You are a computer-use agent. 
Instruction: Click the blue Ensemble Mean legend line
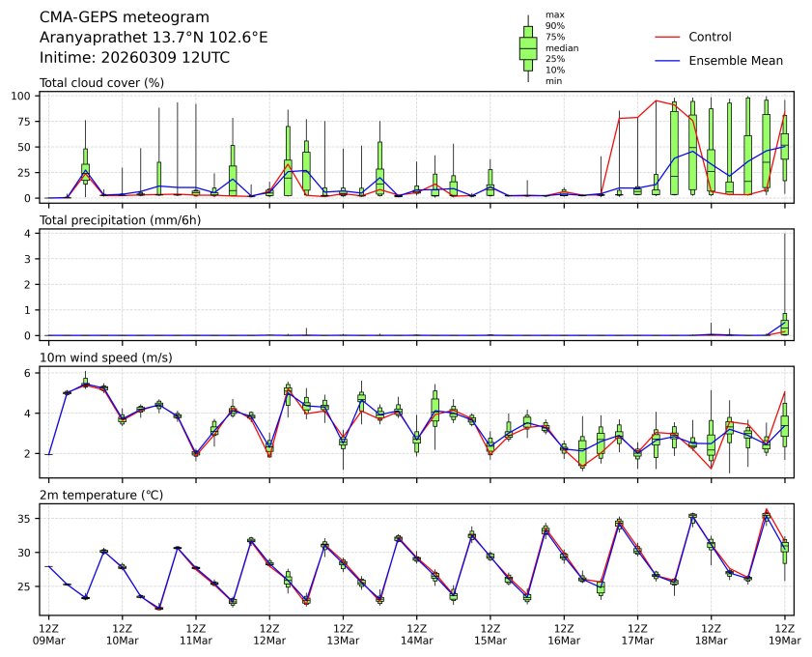[669, 61]
